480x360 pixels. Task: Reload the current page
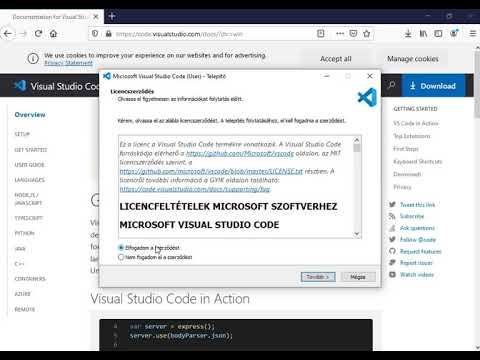coord(38,34)
